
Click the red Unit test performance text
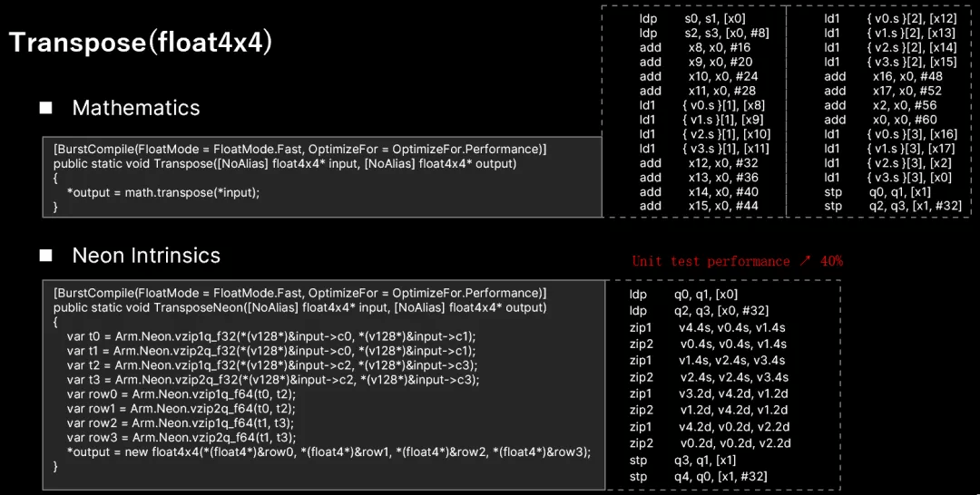pyautogui.click(x=710, y=261)
